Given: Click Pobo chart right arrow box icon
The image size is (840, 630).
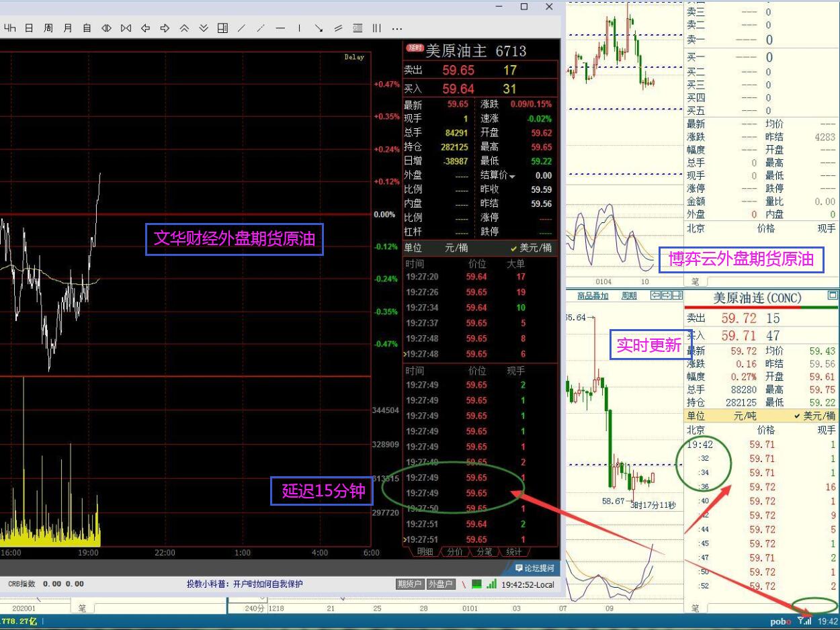Looking at the screenshot, I should click(666, 296).
